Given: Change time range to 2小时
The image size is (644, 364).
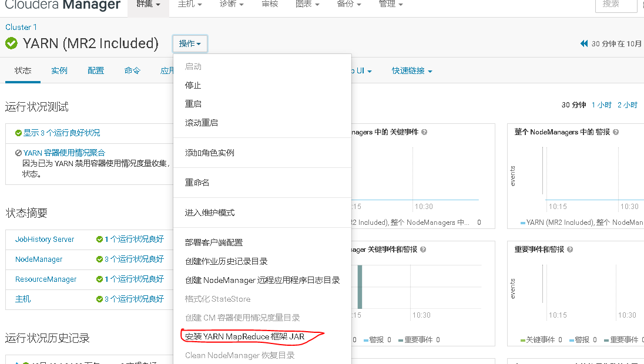Looking at the screenshot, I should [x=628, y=105].
